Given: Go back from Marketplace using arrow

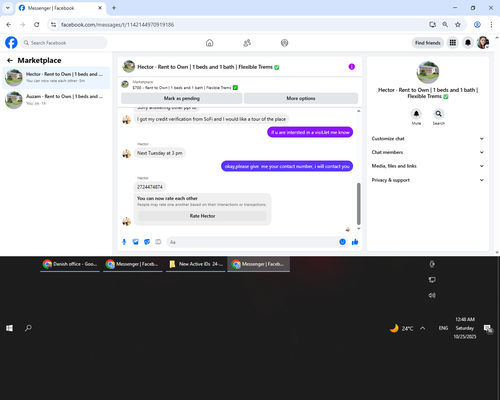Looking at the screenshot, I should tap(10, 60).
